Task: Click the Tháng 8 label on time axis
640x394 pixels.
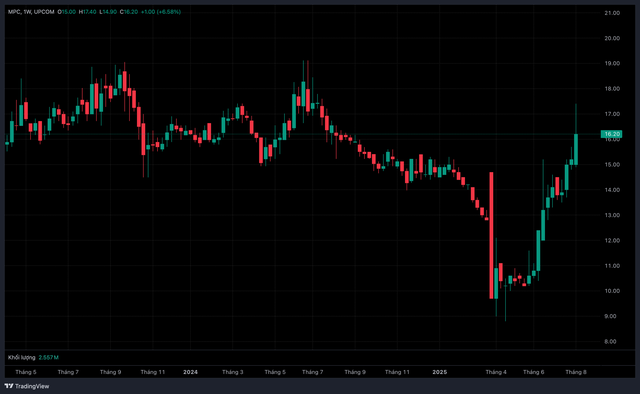Action: 576,372
